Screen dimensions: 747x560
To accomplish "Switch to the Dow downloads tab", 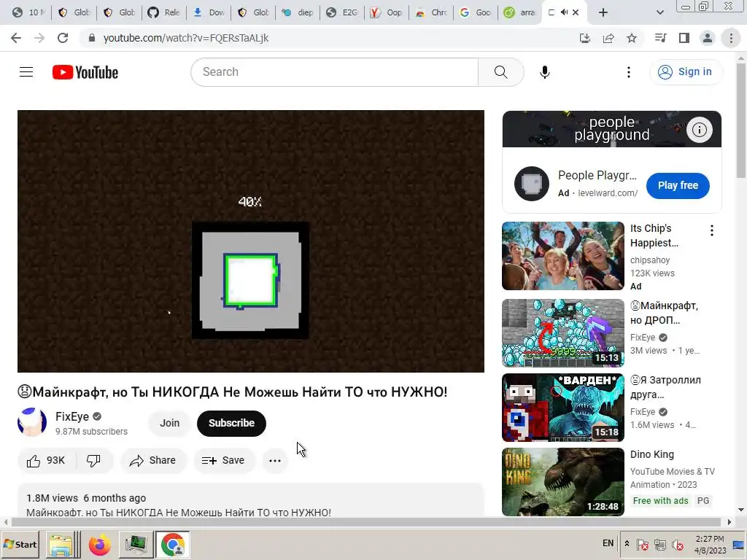I will tap(209, 12).
